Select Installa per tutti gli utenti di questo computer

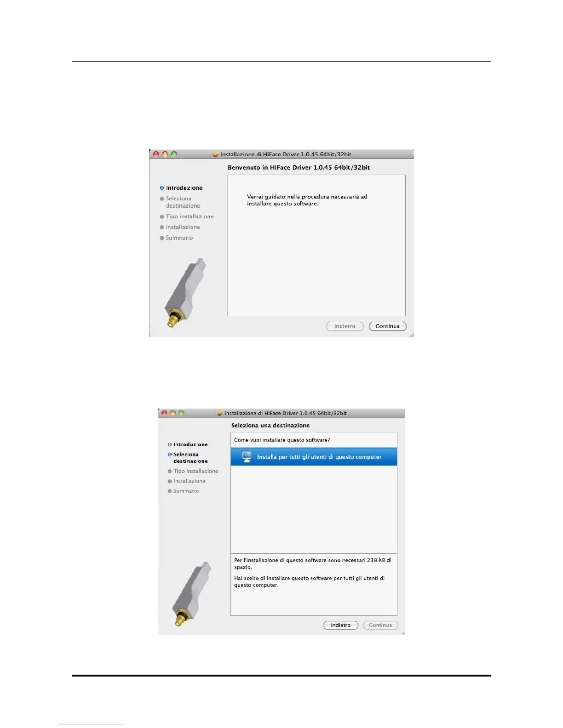click(x=314, y=457)
